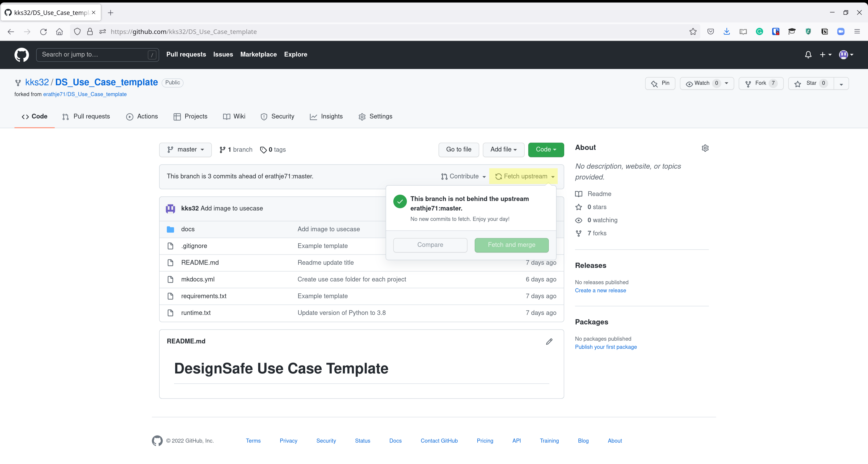
Task: Toggle Watch for this repository
Action: 702,83
